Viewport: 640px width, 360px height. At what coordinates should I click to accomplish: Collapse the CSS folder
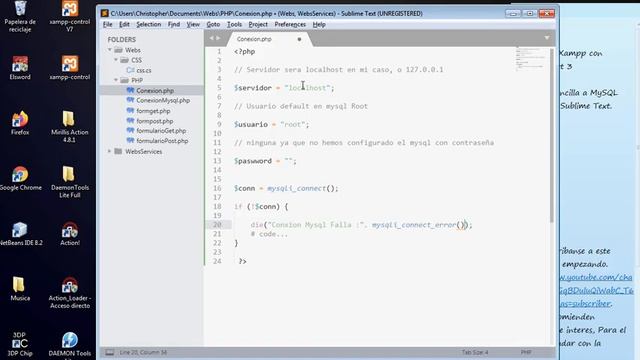(x=116, y=60)
